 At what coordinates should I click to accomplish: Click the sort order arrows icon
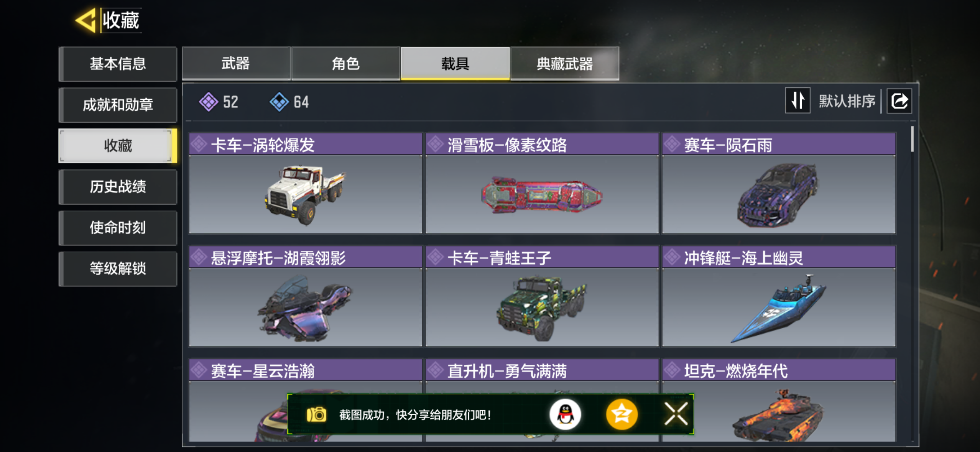pos(797,101)
